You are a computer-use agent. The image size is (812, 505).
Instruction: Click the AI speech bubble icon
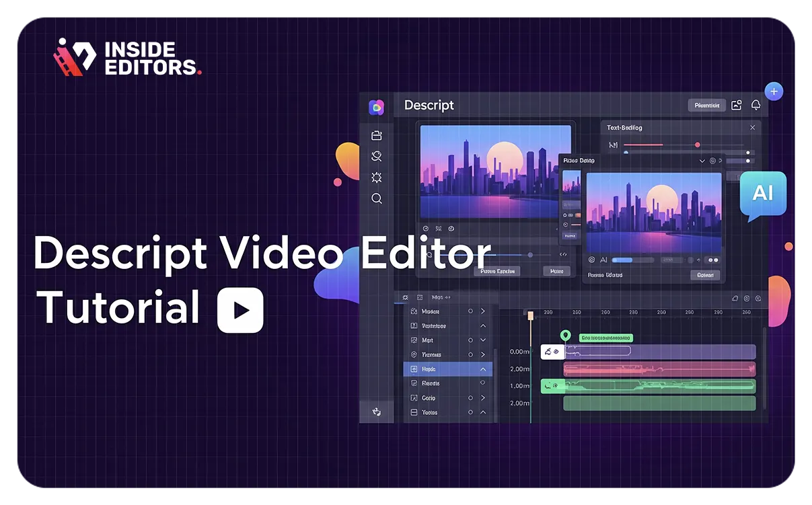[x=763, y=194]
